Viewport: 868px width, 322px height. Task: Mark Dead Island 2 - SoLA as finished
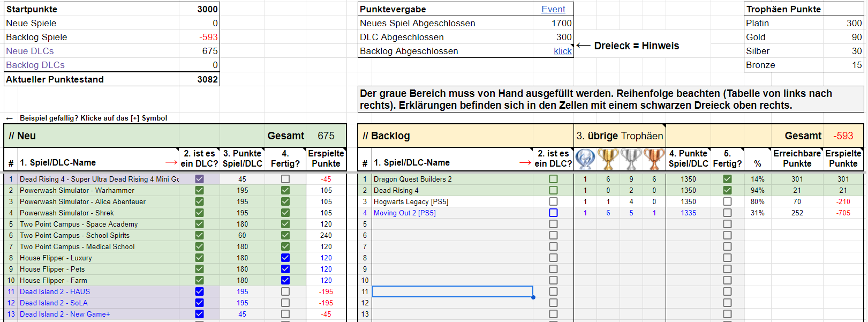pos(285,303)
